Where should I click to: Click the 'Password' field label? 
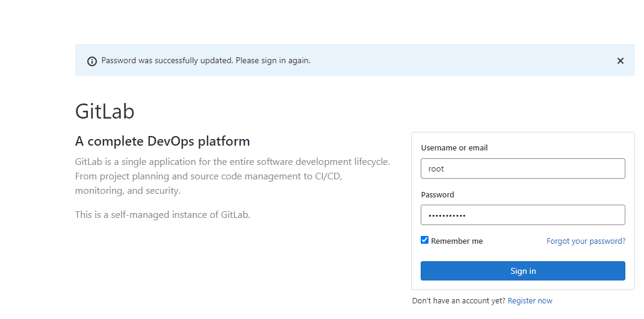(x=438, y=194)
